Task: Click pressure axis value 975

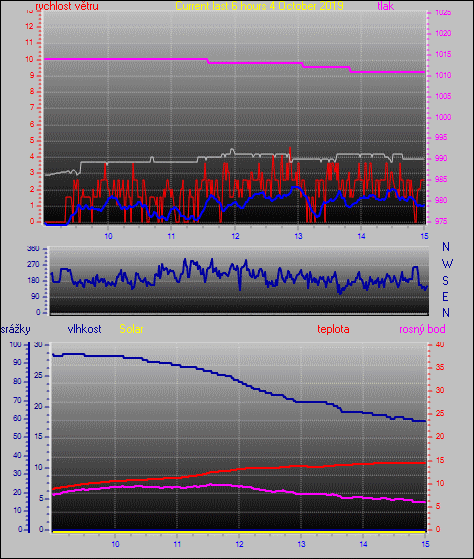Action: click(441, 221)
